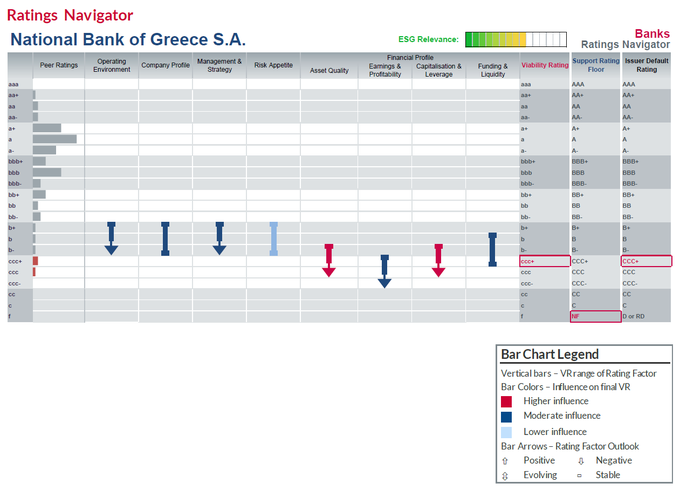Click the Peer Ratings column header
Screen dimensions: 680x490
tap(59, 65)
